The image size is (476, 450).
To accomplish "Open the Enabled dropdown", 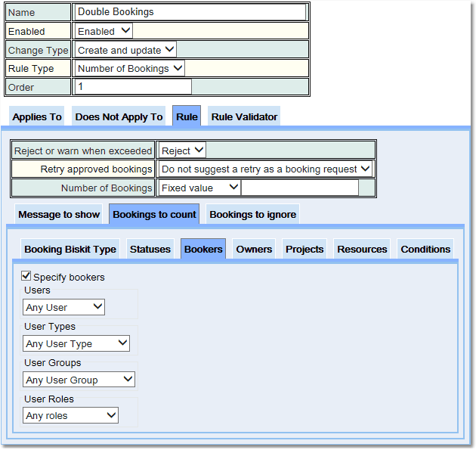I will pos(104,31).
